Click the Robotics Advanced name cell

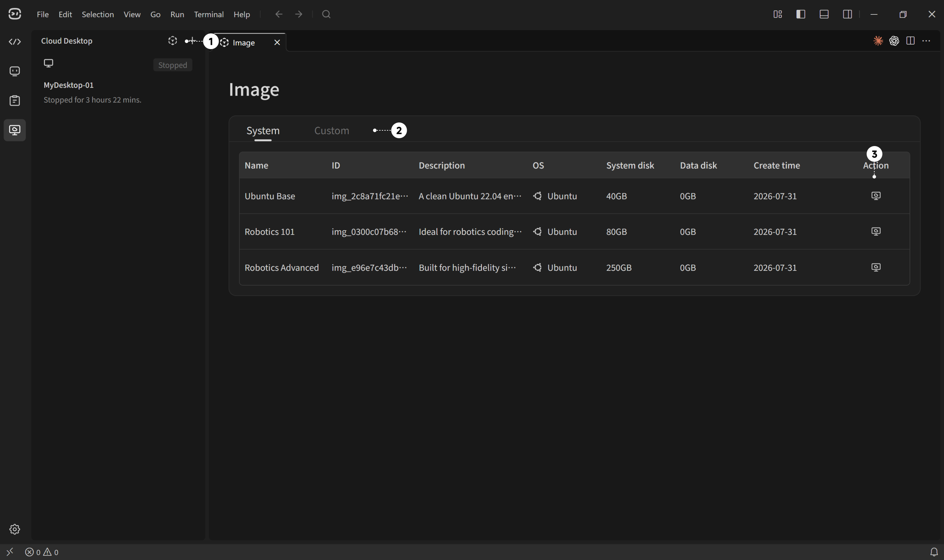click(x=282, y=268)
